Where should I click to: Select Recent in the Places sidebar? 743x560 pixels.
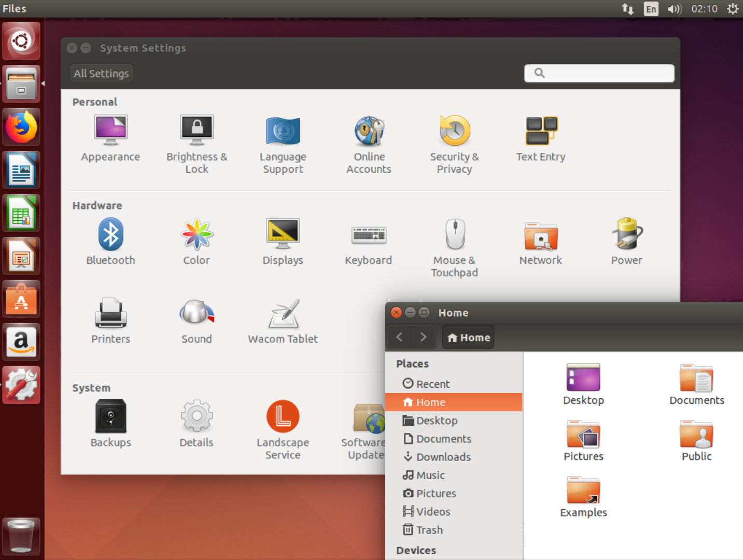coord(432,384)
